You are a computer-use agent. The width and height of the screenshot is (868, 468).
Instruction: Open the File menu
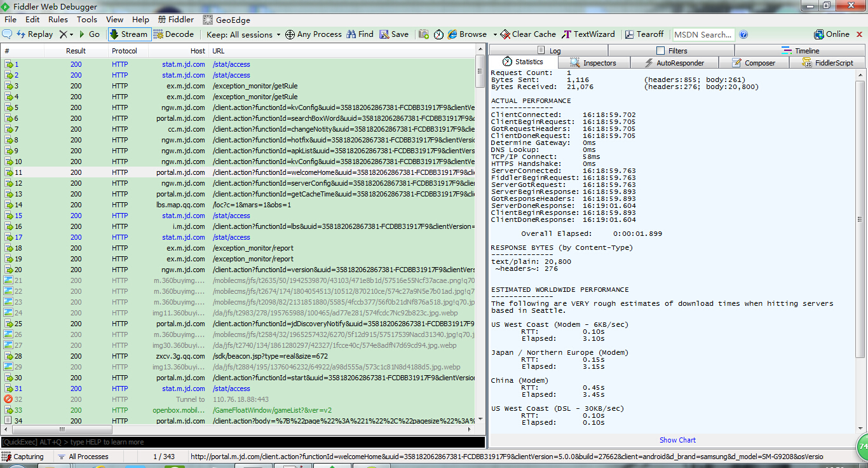10,20
